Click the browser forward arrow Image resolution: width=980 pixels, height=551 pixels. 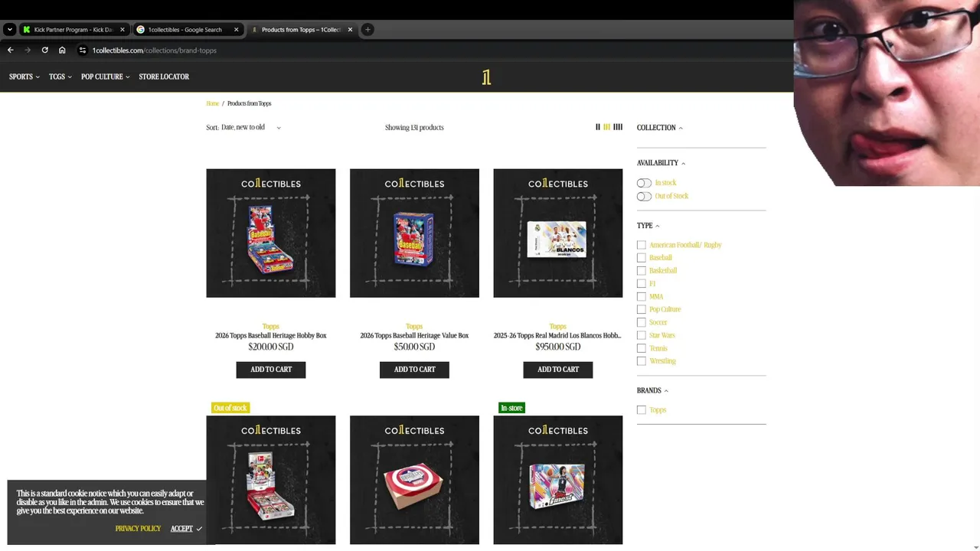coord(28,51)
